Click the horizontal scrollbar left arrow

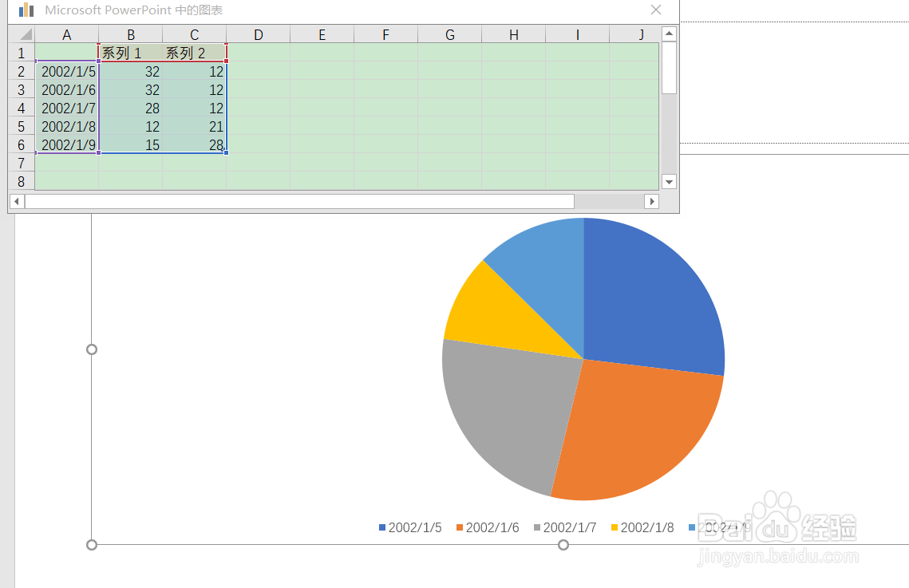click(x=17, y=201)
